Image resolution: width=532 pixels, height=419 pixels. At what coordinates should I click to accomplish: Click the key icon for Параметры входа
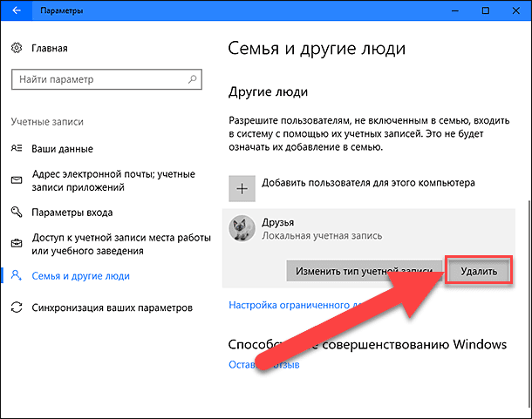pyautogui.click(x=17, y=212)
